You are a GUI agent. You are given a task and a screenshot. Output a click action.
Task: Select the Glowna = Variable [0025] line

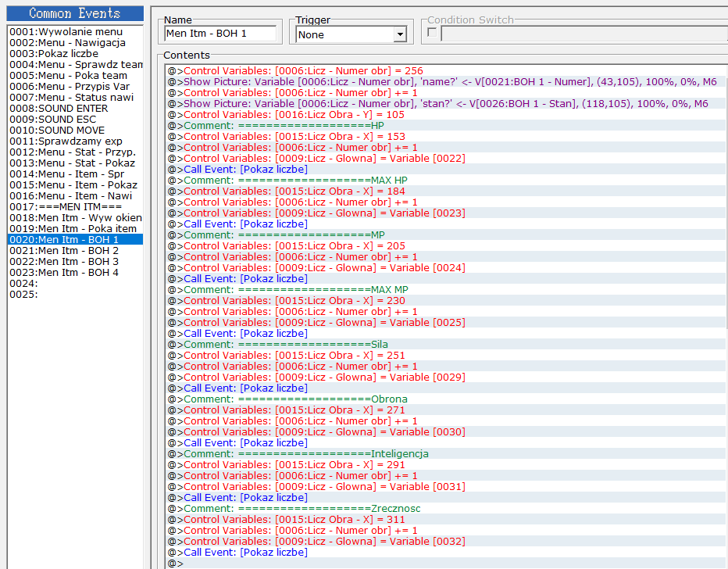[x=445, y=322]
